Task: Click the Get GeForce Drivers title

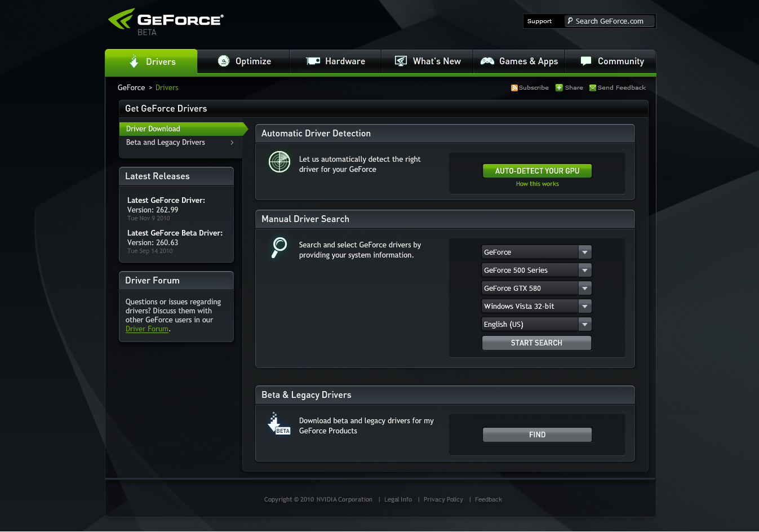Action: click(x=166, y=109)
